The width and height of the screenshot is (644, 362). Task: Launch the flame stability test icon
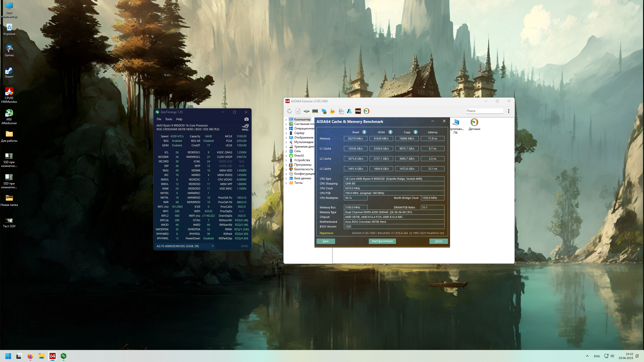(x=332, y=111)
